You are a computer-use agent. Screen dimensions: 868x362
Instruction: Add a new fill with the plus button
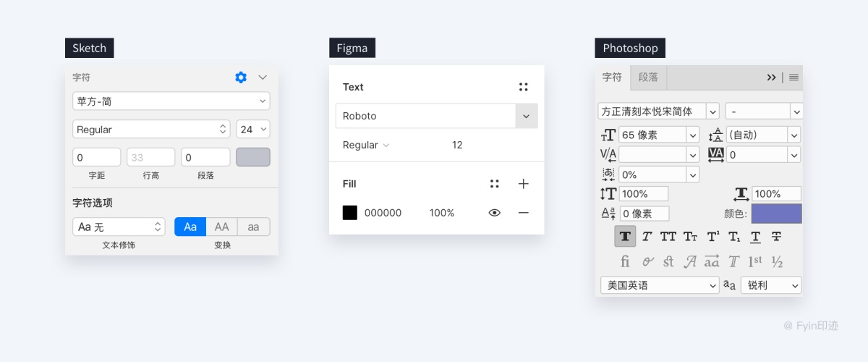(x=524, y=184)
